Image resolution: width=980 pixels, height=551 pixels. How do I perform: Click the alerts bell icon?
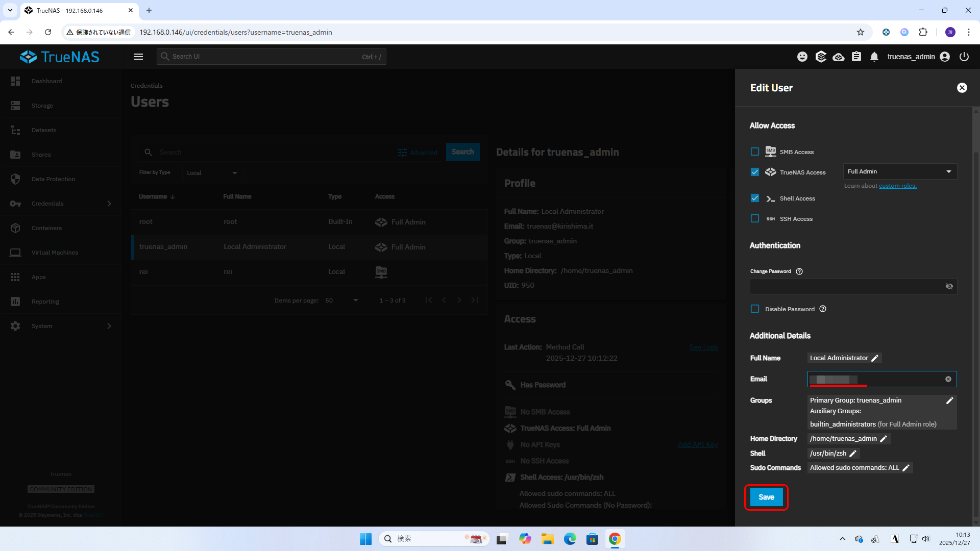[874, 57]
